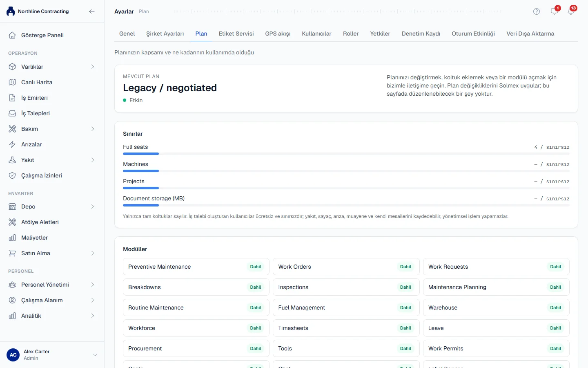588x368 pixels.
Task: Click the Arızalar lightning icon
Action: (12, 144)
